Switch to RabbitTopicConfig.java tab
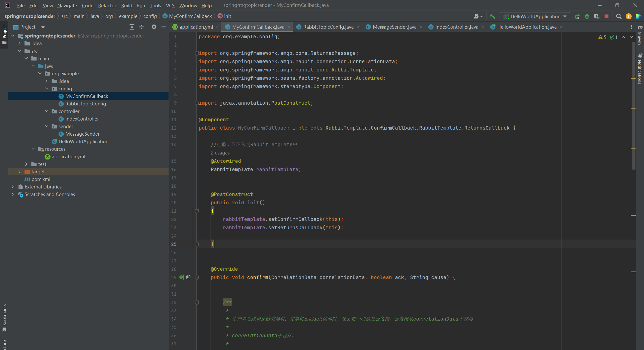Image resolution: width=644 pixels, height=350 pixels. tap(328, 27)
